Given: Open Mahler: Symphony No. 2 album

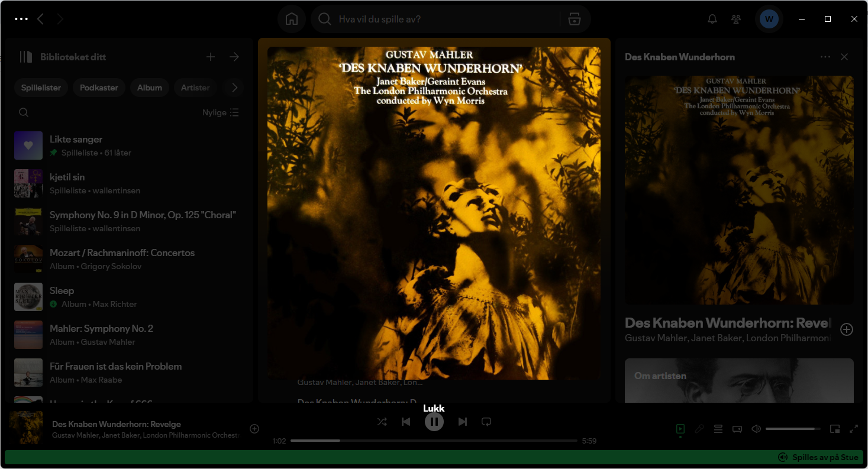Looking at the screenshot, I should (x=129, y=335).
